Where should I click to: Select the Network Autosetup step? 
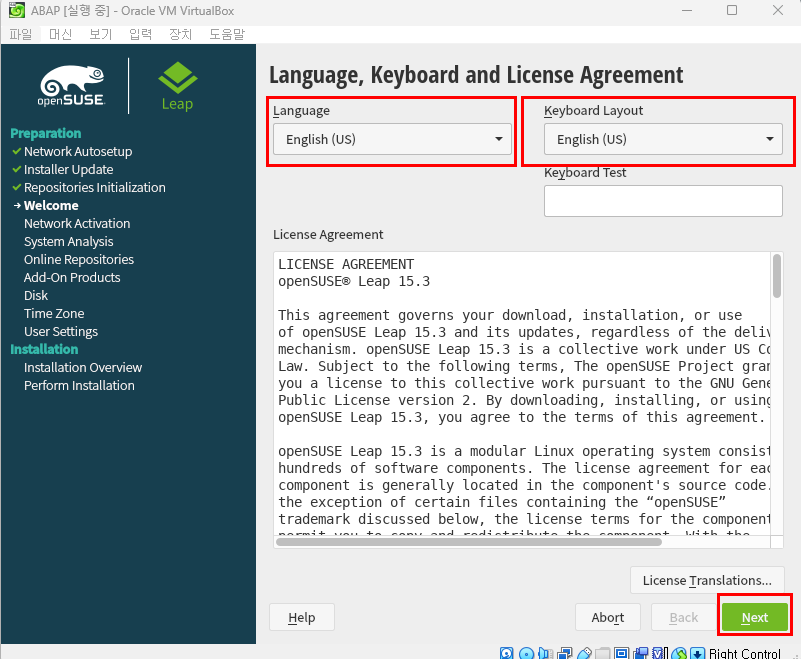[78, 151]
